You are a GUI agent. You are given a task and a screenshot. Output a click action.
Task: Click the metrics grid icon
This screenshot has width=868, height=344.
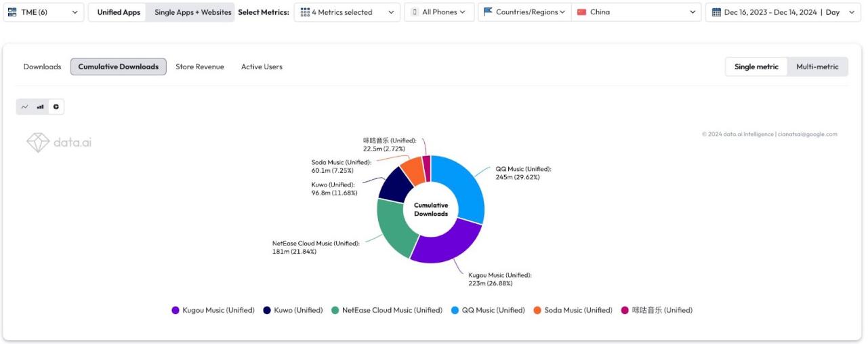pyautogui.click(x=305, y=12)
